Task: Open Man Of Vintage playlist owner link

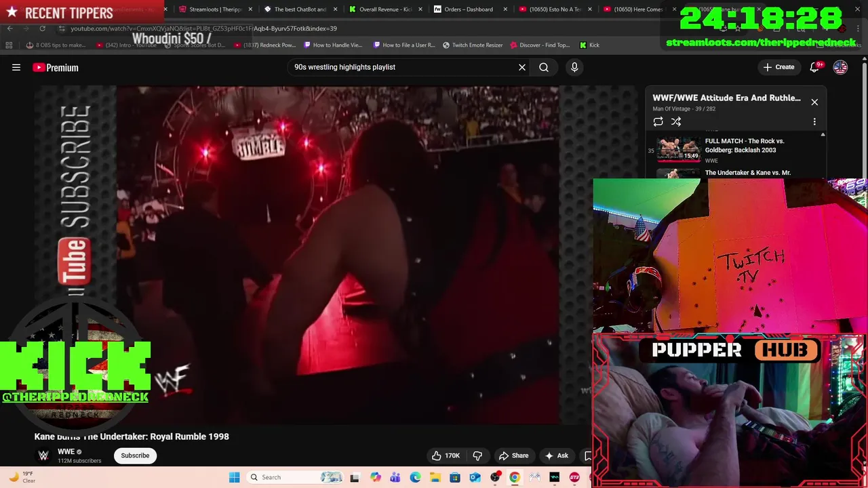Action: tap(671, 108)
